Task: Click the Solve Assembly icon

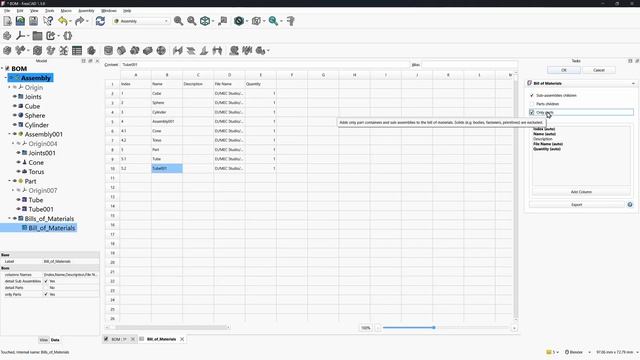Action: pyautogui.click(x=38, y=51)
